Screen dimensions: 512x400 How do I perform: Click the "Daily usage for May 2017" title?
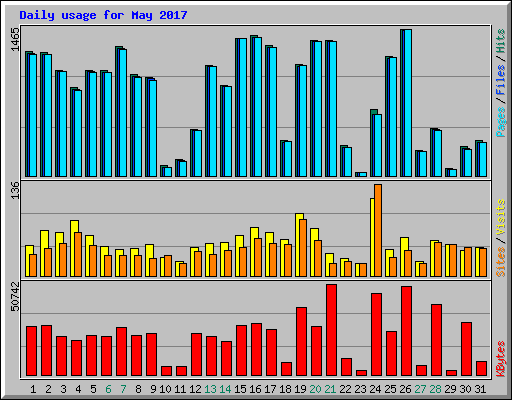pos(103,15)
